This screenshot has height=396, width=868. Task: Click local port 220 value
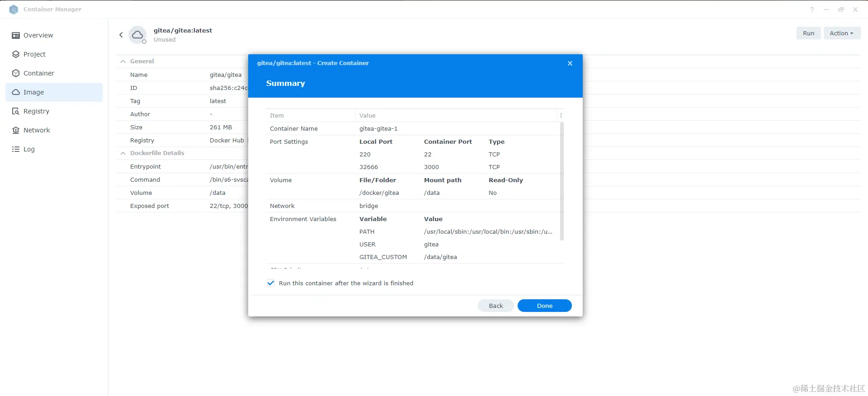click(365, 155)
